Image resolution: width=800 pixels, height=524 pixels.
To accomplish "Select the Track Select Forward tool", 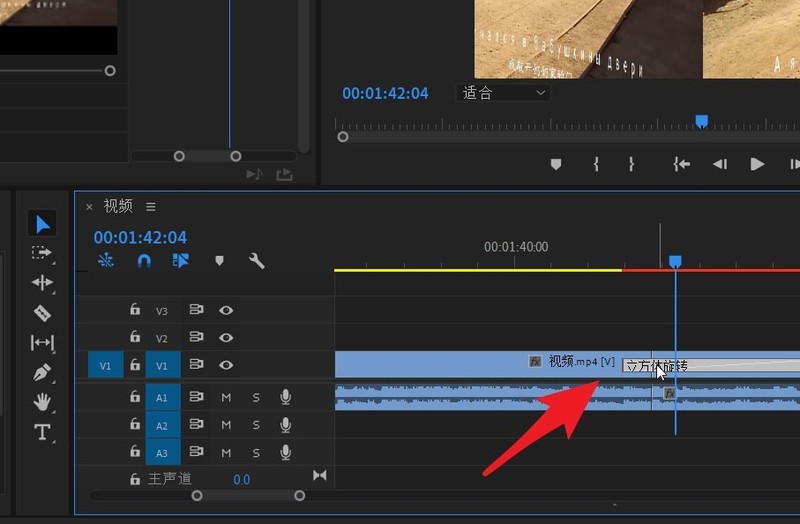I will 42,253.
